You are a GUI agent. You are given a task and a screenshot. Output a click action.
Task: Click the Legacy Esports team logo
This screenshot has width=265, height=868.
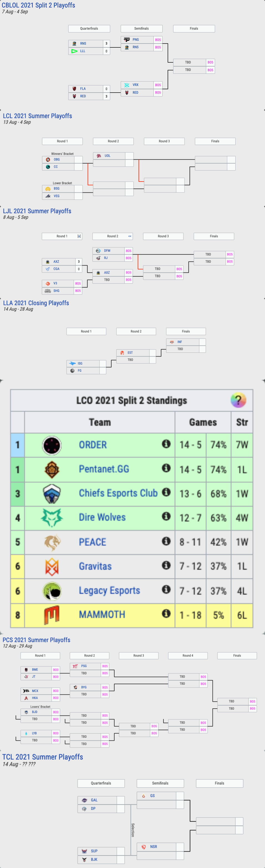pos(52,591)
